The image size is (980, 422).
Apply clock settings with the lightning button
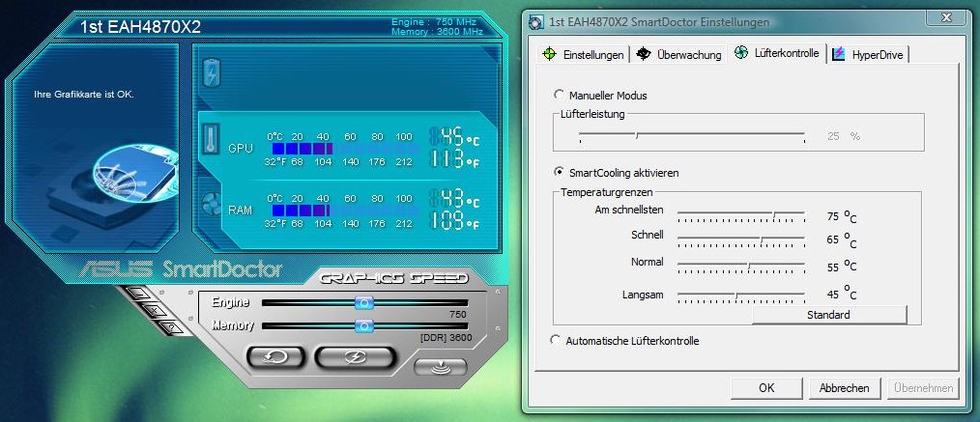coord(355,357)
